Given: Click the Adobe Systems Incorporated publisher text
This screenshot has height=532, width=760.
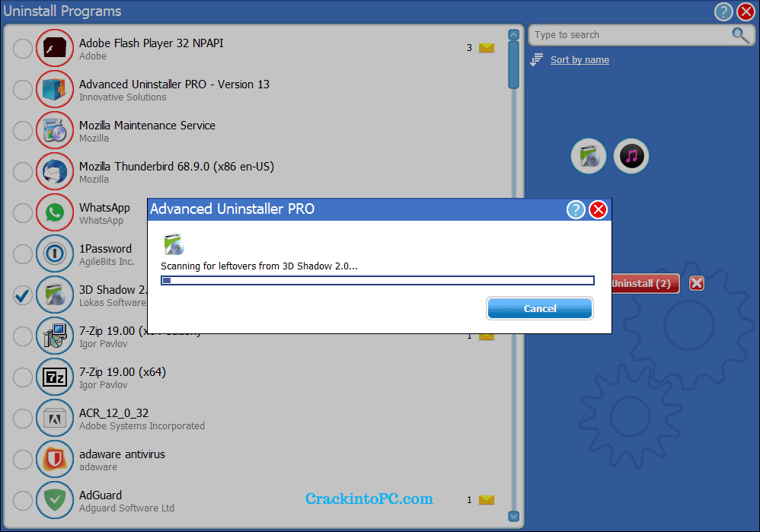Looking at the screenshot, I should point(142,426).
